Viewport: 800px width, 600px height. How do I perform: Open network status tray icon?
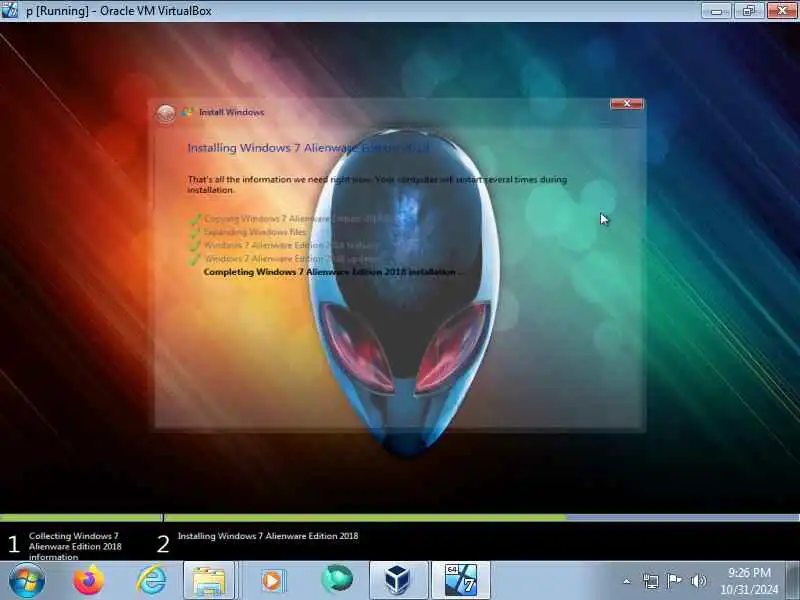tap(651, 581)
